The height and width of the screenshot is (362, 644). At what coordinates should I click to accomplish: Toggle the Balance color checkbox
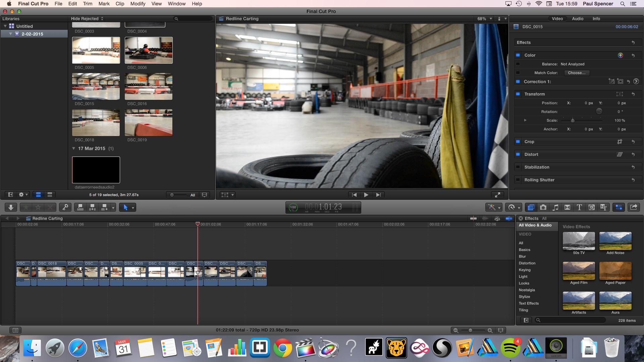click(x=518, y=64)
